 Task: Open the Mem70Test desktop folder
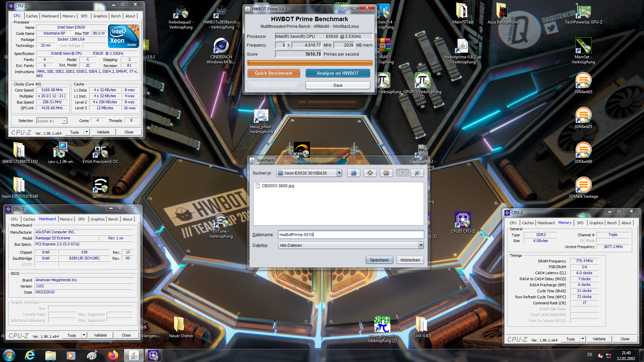tap(463, 14)
